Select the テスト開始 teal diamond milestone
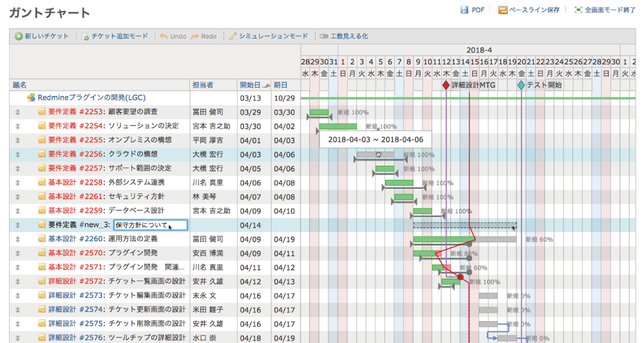Image resolution: width=644 pixels, height=343 pixels. click(x=521, y=85)
